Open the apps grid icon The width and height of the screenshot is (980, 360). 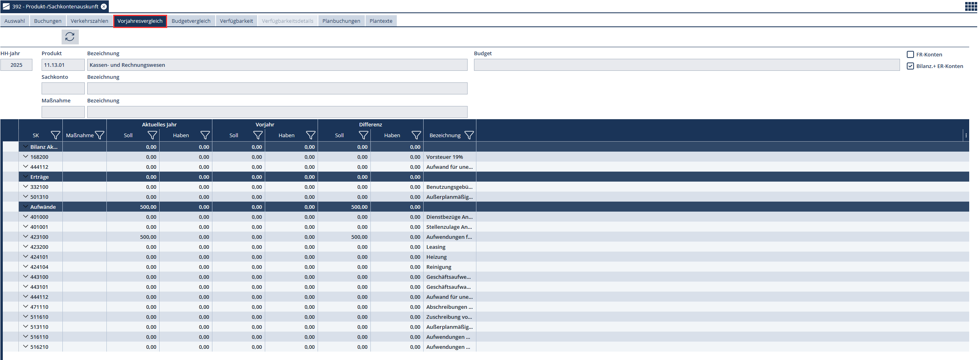[971, 6]
